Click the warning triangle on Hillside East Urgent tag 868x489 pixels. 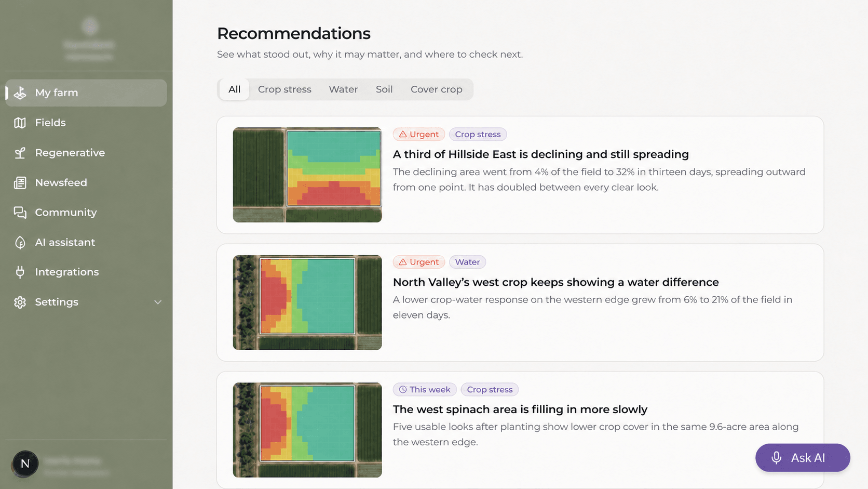(403, 134)
